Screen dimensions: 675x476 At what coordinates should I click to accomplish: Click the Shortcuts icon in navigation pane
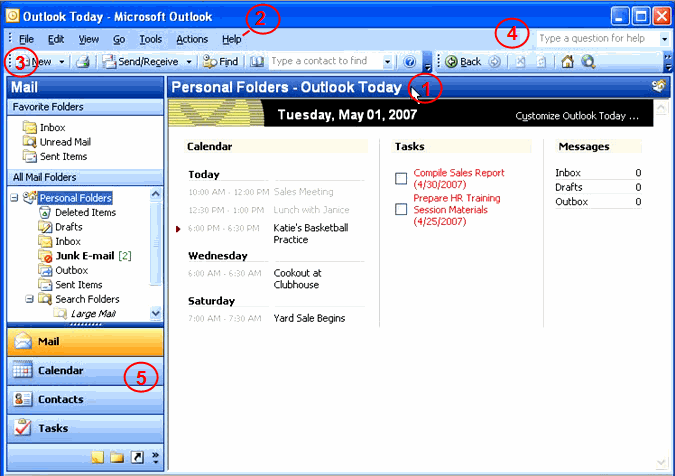[x=136, y=457]
